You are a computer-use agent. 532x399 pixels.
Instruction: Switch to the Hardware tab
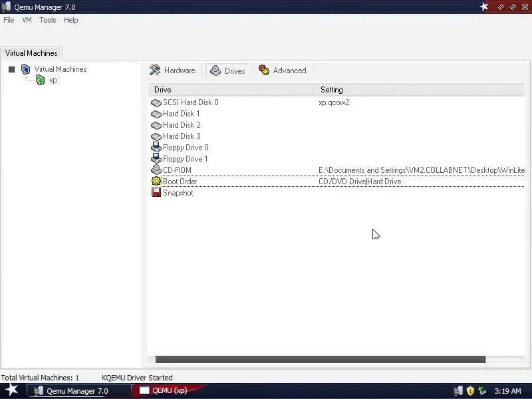coord(173,70)
